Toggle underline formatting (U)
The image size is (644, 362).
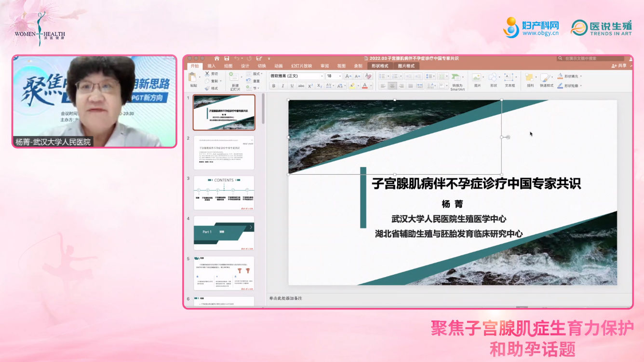tap(292, 86)
